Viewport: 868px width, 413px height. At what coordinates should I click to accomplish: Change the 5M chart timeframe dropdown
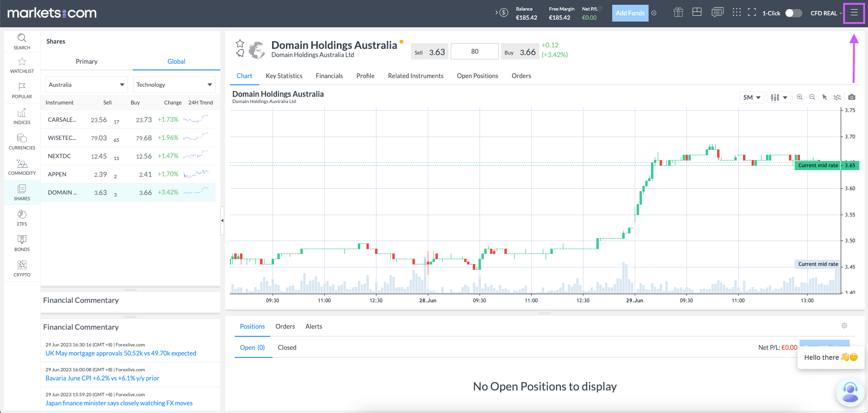tap(751, 97)
